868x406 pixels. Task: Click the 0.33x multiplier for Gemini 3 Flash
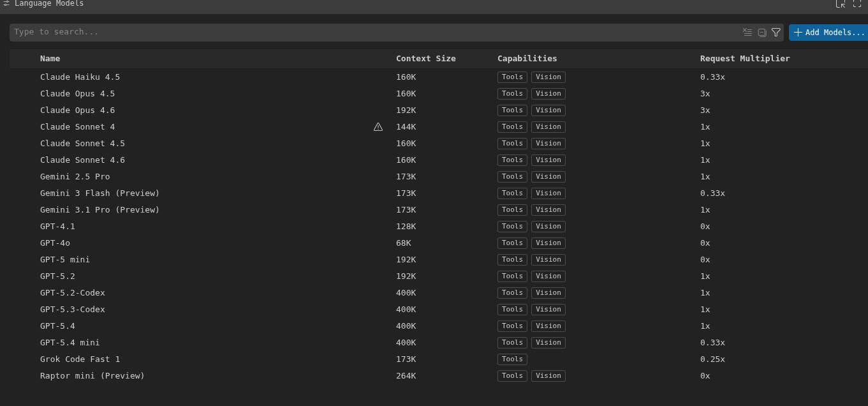(713, 193)
